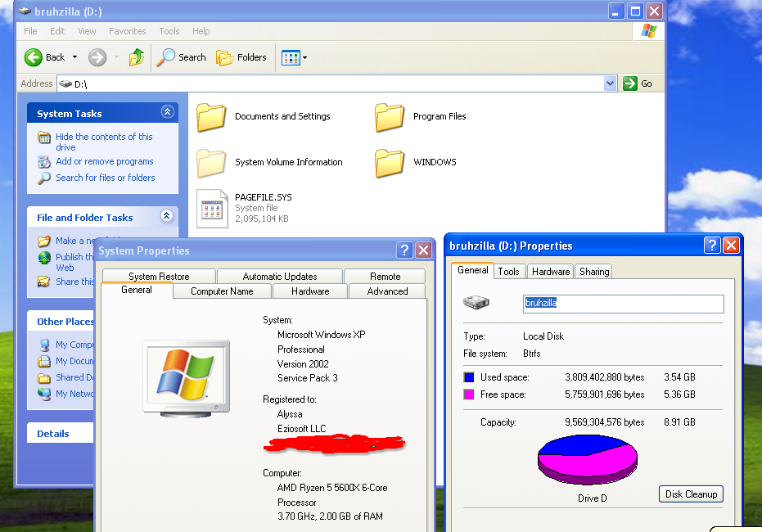
Task: Select the WINDOWS folder icon
Action: point(390,163)
